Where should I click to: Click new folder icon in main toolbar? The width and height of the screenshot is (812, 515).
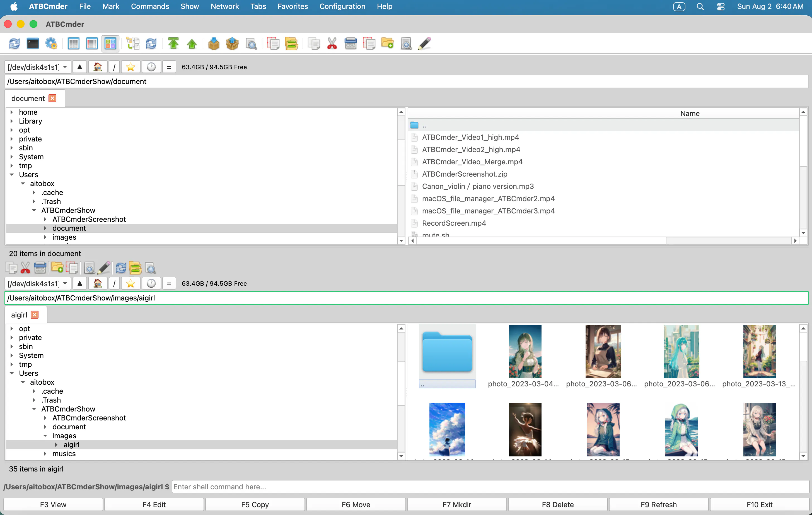pos(387,44)
